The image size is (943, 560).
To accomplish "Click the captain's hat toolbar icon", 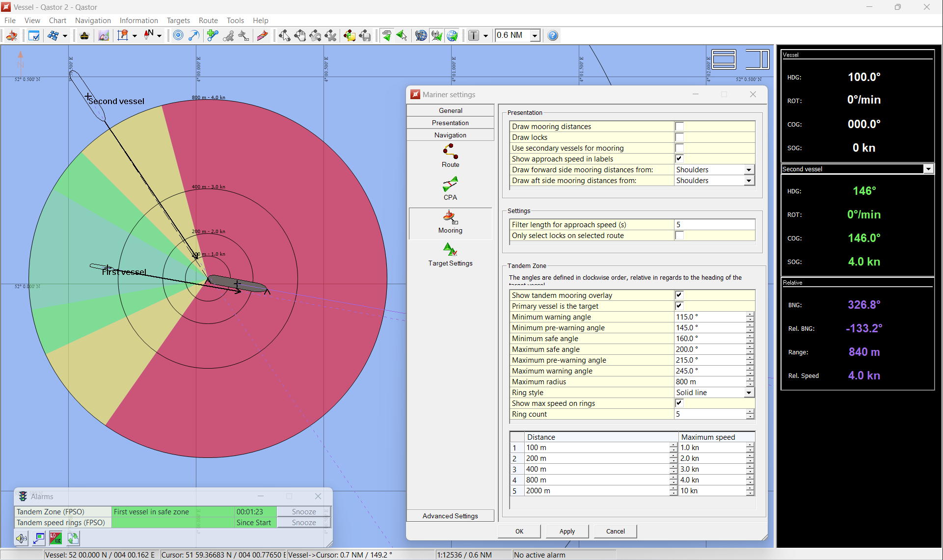I will click(84, 35).
